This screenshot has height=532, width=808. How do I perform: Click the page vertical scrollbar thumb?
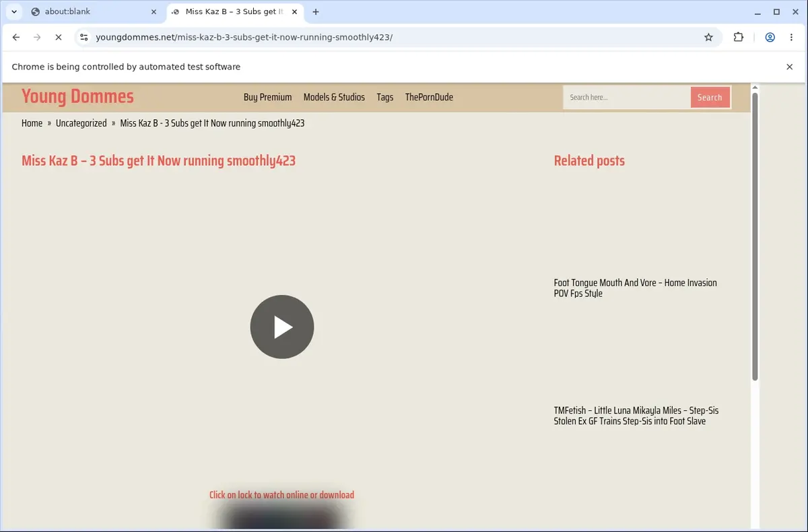tap(755, 236)
